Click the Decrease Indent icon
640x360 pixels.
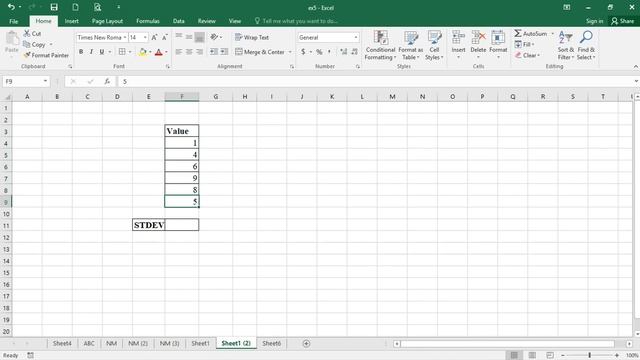point(214,52)
